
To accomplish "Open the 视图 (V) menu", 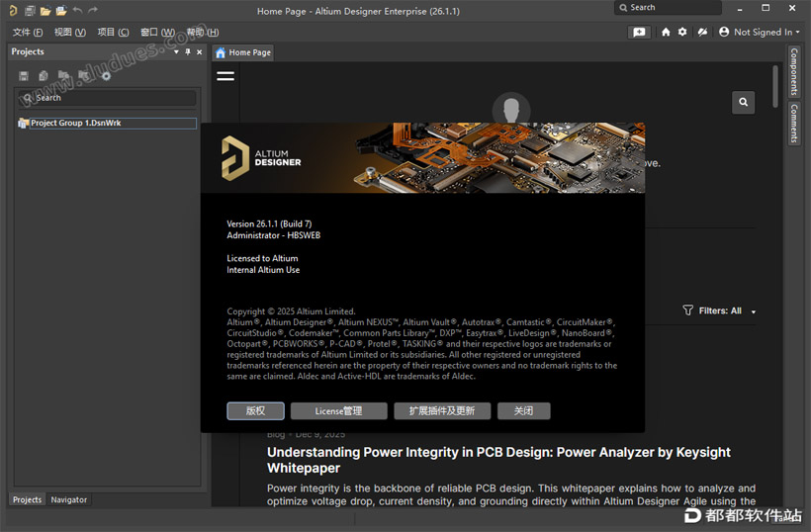I will click(70, 32).
